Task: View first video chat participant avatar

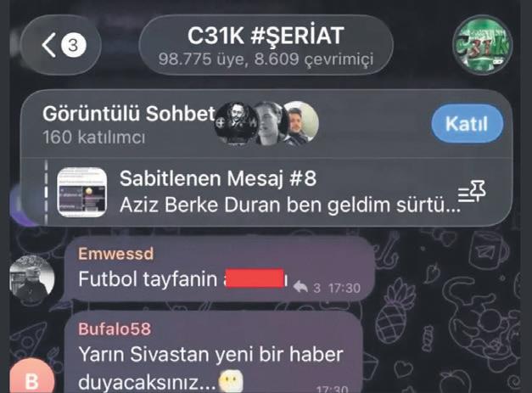Action: click(235, 124)
